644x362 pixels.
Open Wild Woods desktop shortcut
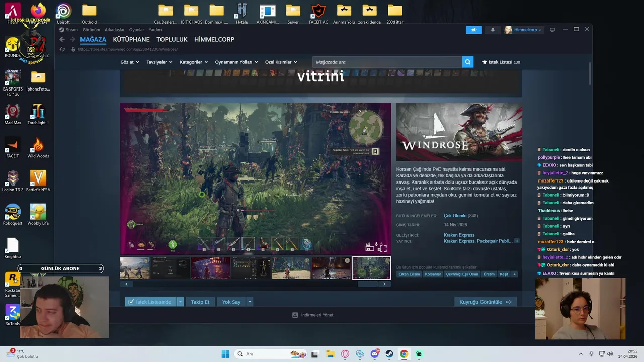click(38, 148)
